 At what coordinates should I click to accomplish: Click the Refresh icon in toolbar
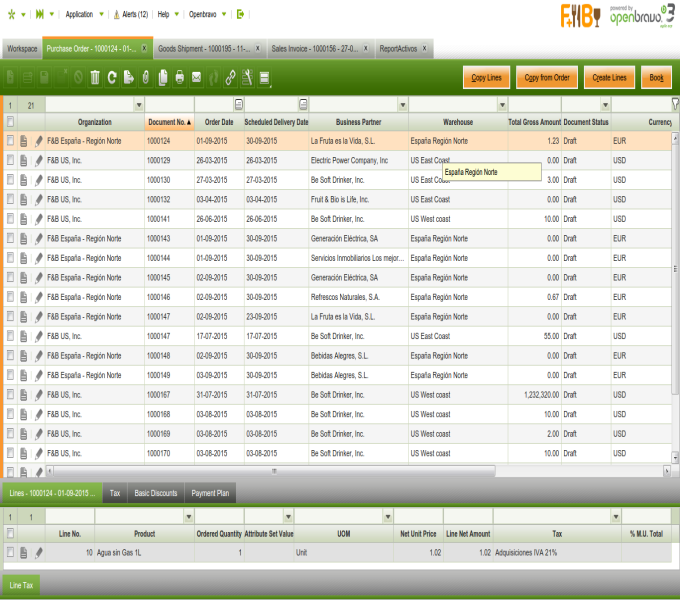point(112,77)
